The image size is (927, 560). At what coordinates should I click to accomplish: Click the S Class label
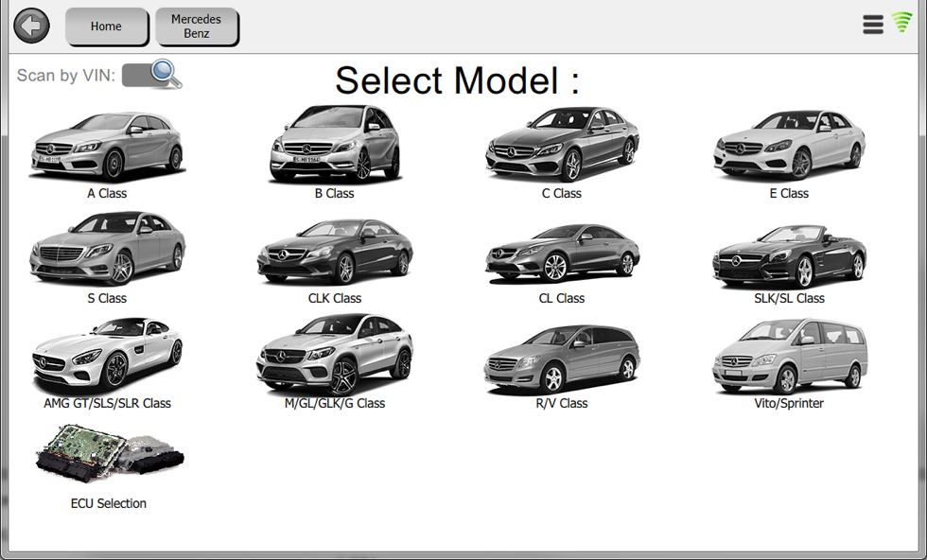pyautogui.click(x=107, y=298)
